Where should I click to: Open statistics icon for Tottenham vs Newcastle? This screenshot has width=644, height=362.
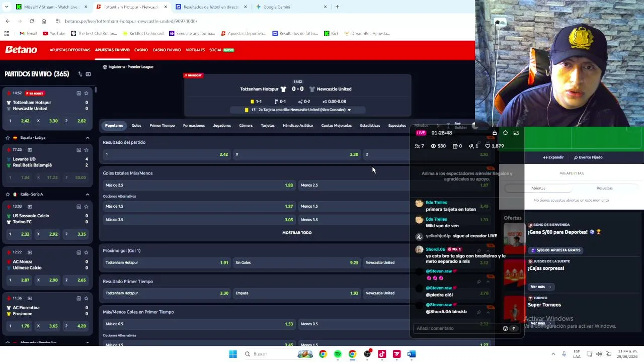pos(78,93)
